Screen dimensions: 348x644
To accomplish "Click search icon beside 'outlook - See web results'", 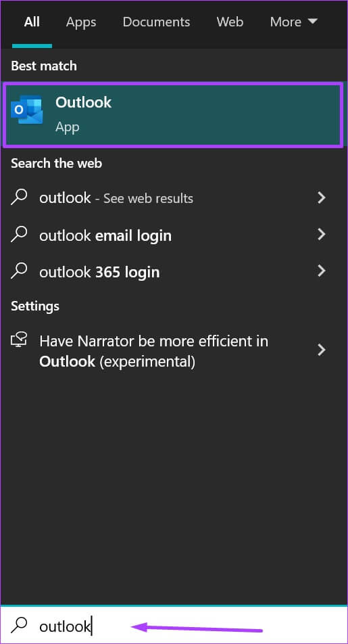I will [x=20, y=197].
